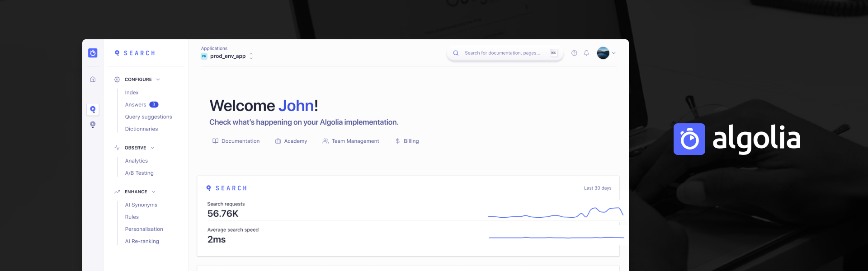The image size is (868, 271).
Task: Click the user avatar picture
Action: point(603,53)
